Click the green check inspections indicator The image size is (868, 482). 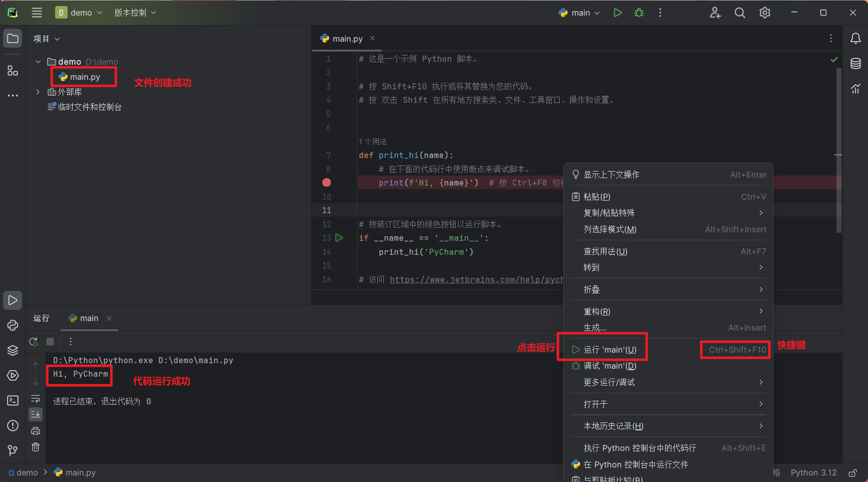(834, 60)
